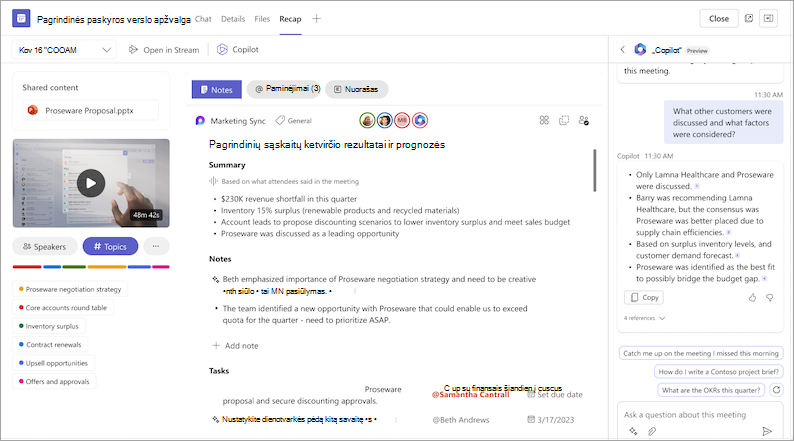Open Proseware Proposal.pptx file
794x441 pixels.
tap(90, 110)
